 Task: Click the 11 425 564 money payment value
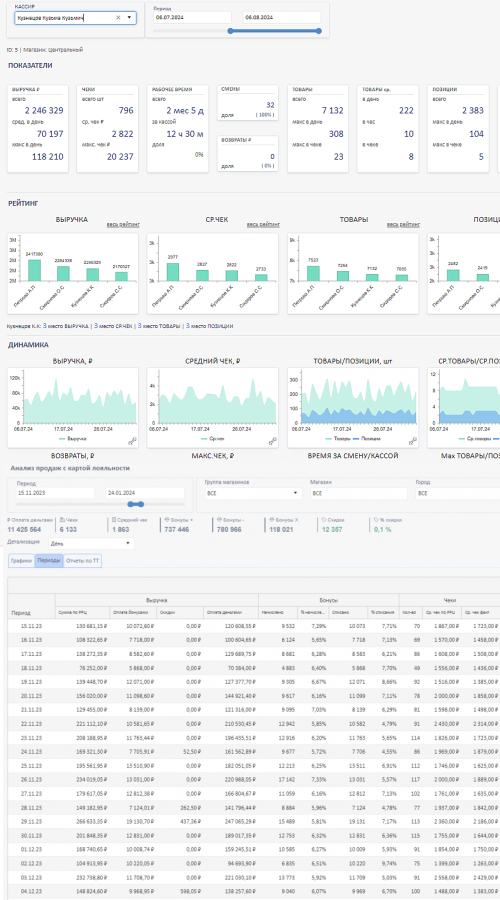(24, 529)
